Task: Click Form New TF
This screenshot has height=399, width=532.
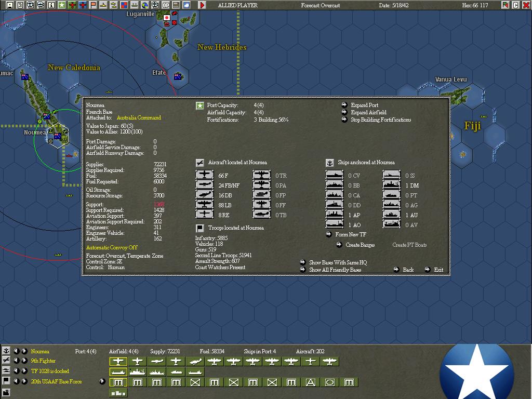Action: (x=351, y=234)
